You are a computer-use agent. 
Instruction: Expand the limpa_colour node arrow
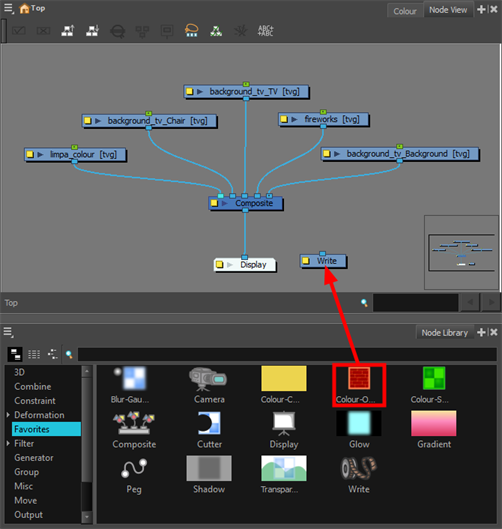pos(40,155)
